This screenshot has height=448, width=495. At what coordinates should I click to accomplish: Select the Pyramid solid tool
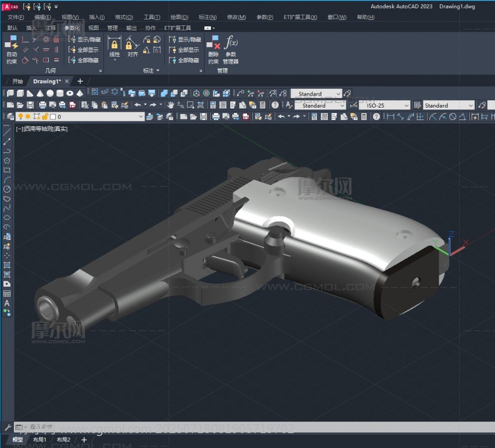(x=80, y=93)
